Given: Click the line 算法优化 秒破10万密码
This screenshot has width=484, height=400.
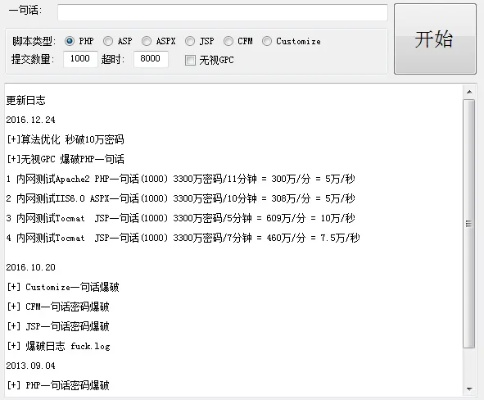Looking at the screenshot, I should [x=65, y=139].
